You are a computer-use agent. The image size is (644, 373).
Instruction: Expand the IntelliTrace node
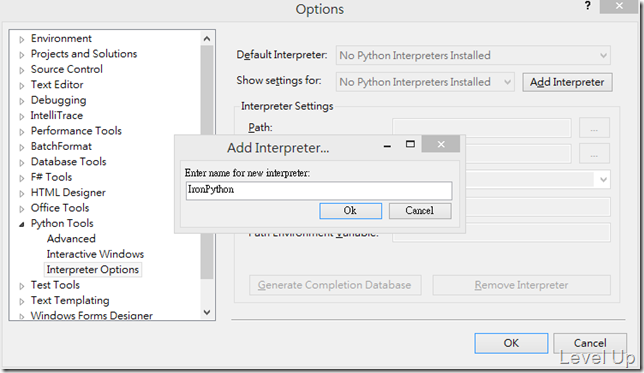pos(22,117)
